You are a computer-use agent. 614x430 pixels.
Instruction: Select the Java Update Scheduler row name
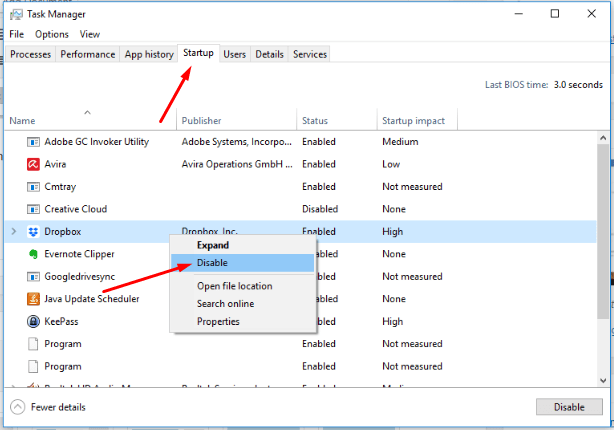[92, 299]
